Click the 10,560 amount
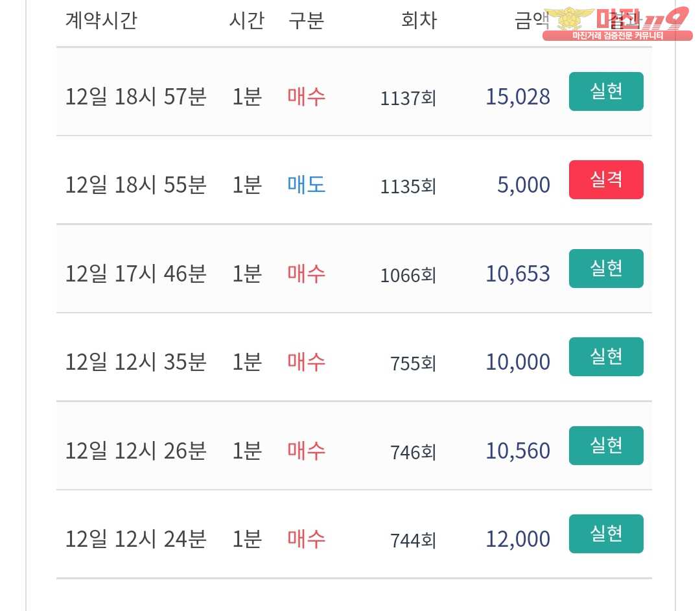Viewport: 700px width, 611px height. point(517,451)
